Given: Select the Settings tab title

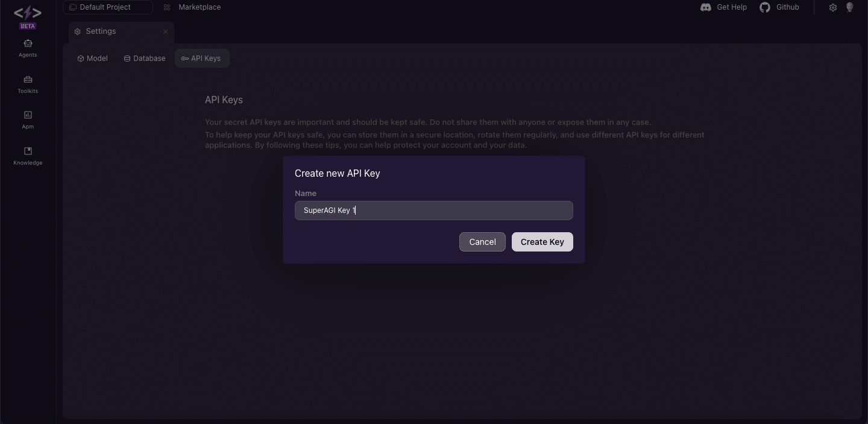Looking at the screenshot, I should [101, 31].
